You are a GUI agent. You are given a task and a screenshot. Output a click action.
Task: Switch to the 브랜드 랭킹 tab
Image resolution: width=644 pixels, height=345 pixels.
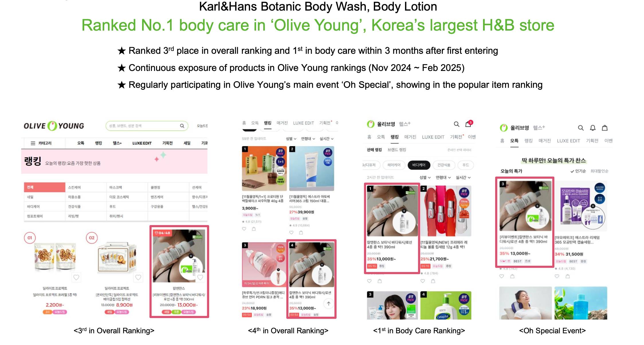click(x=396, y=150)
